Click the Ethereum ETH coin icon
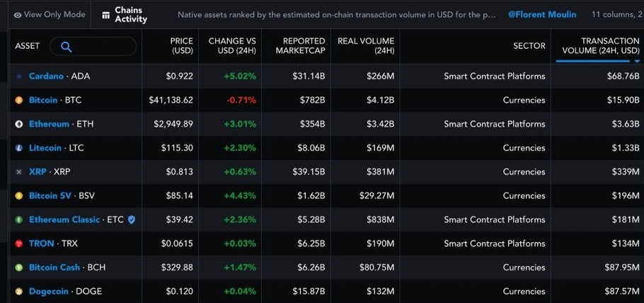Screen dimensions: 644x303 tap(19, 124)
